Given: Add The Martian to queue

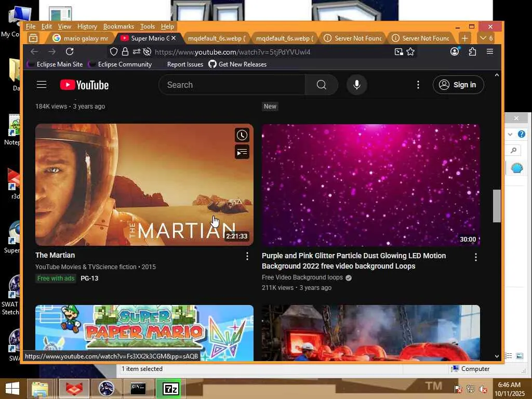Looking at the screenshot, I should point(242,152).
